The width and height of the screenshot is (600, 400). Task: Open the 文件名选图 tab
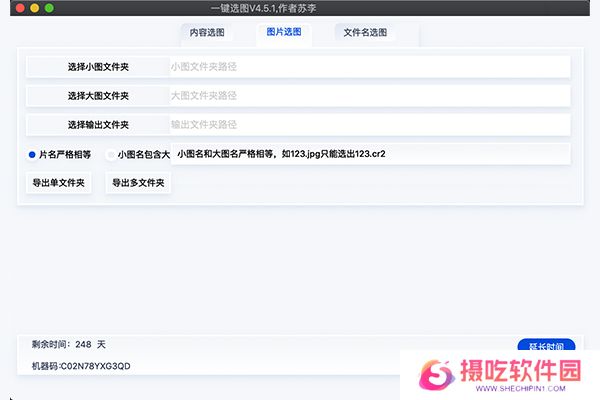[x=365, y=33]
